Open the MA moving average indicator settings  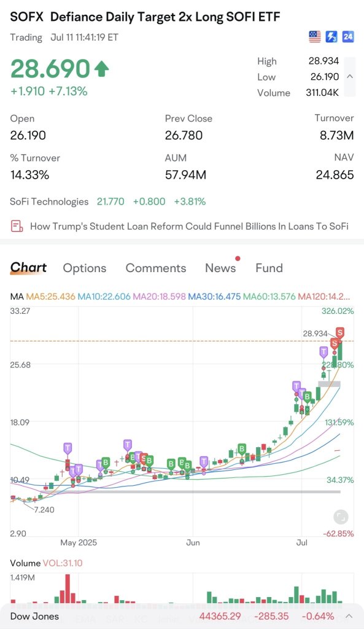(x=17, y=297)
